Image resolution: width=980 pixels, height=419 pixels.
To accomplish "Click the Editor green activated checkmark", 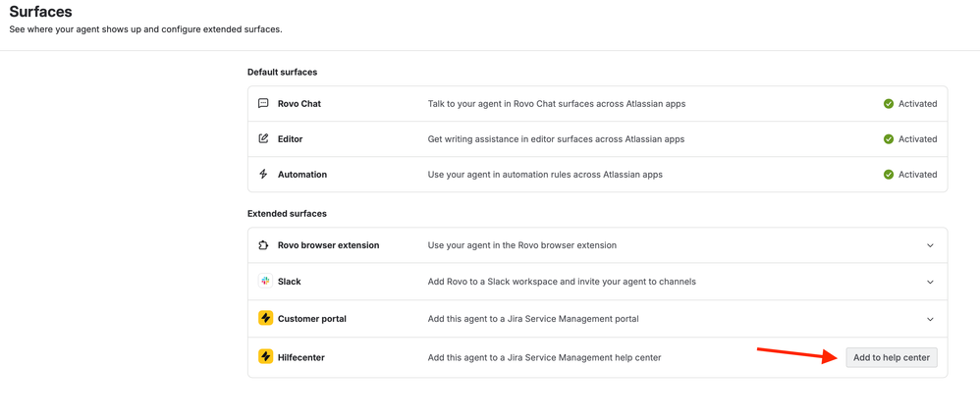I will pyautogui.click(x=889, y=138).
